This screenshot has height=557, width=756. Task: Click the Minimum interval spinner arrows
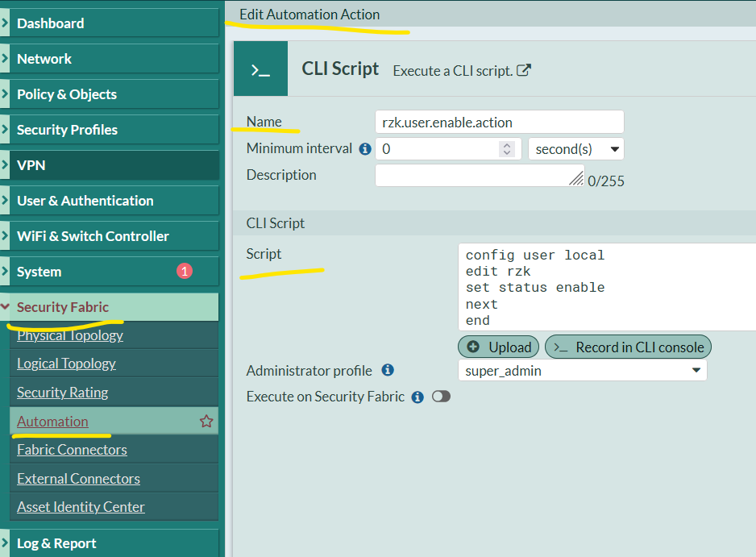[x=507, y=149]
